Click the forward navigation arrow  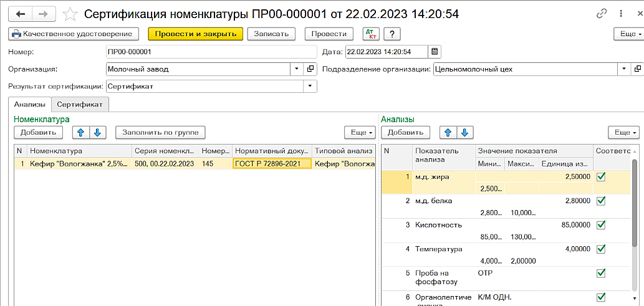coord(44,14)
